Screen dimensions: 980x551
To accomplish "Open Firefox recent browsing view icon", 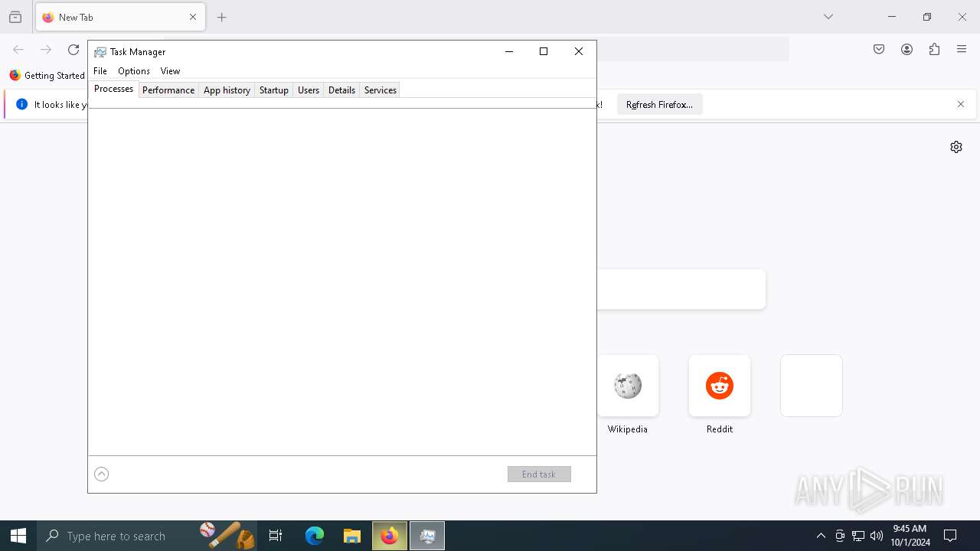I will (15, 17).
